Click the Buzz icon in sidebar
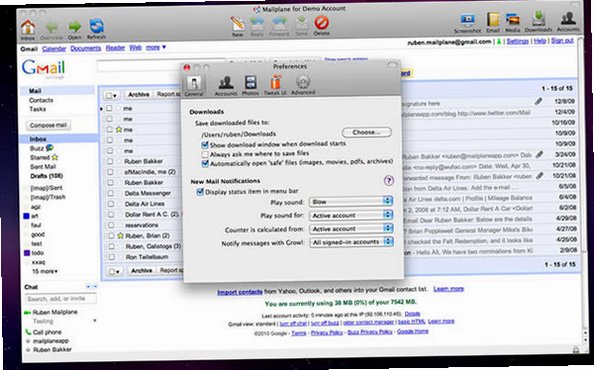Image resolution: width=594 pixels, height=370 pixels. point(50,148)
